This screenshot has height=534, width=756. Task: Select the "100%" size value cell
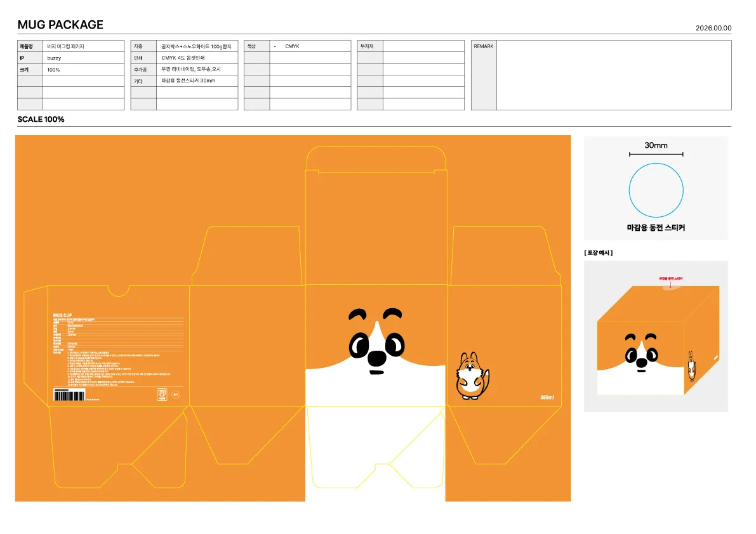click(83, 69)
